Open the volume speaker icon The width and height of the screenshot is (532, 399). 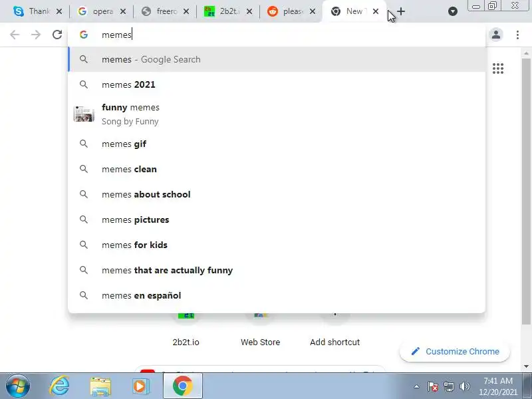(464, 386)
